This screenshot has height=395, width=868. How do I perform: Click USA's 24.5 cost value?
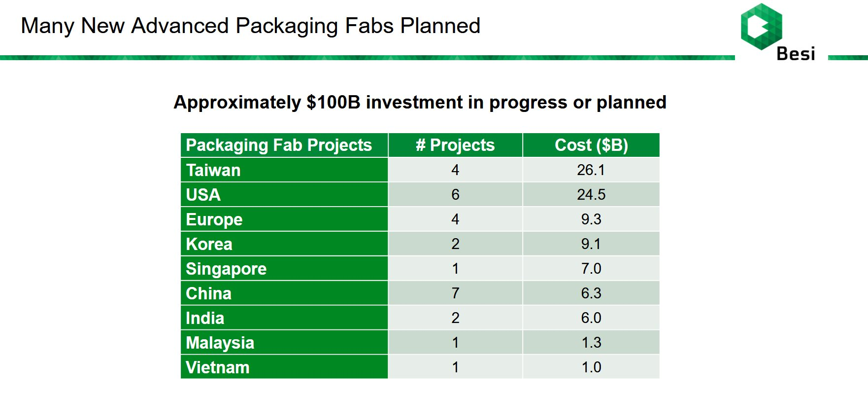(591, 195)
